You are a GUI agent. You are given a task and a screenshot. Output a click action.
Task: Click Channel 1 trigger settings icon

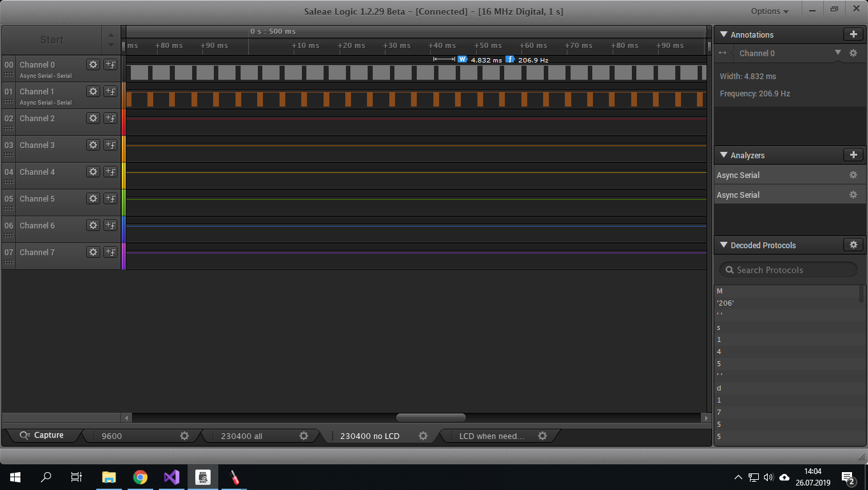click(x=110, y=91)
